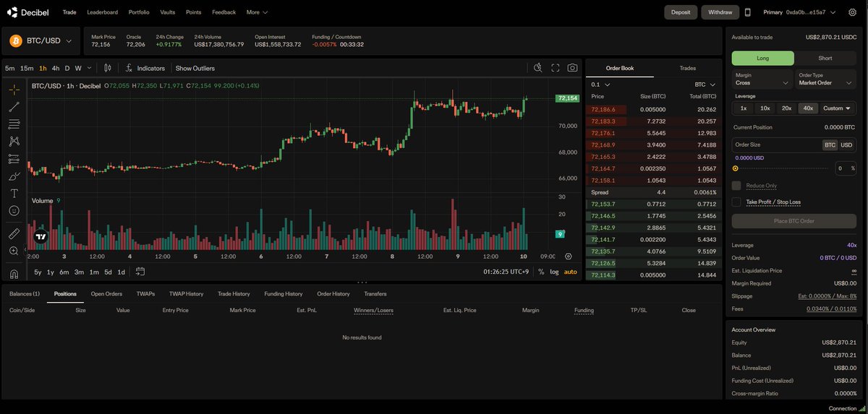The height and width of the screenshot is (414, 868).
Task: Open the 0.1 price grouping dropdown
Action: tap(601, 85)
